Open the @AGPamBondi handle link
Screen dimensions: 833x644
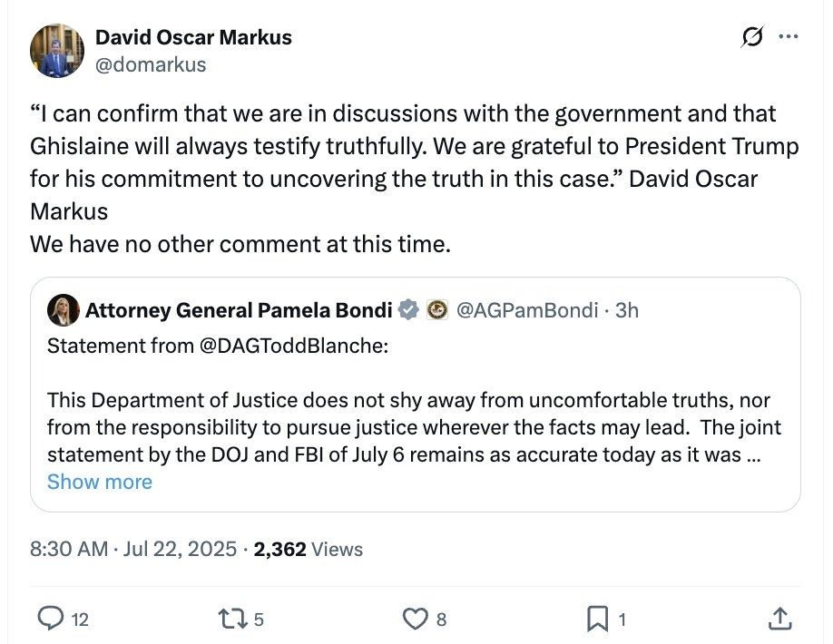[x=526, y=310]
